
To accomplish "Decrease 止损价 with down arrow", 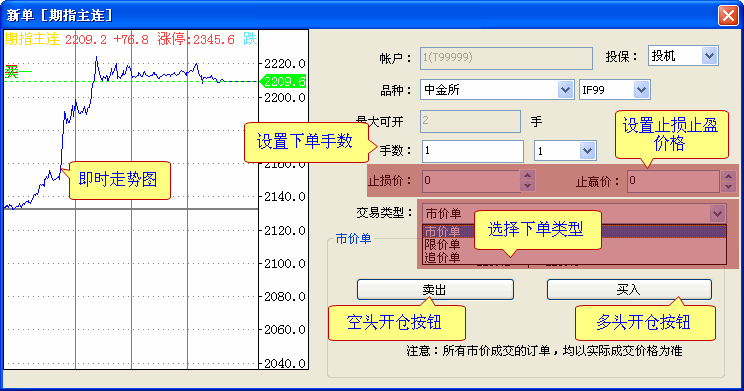I will [x=528, y=186].
